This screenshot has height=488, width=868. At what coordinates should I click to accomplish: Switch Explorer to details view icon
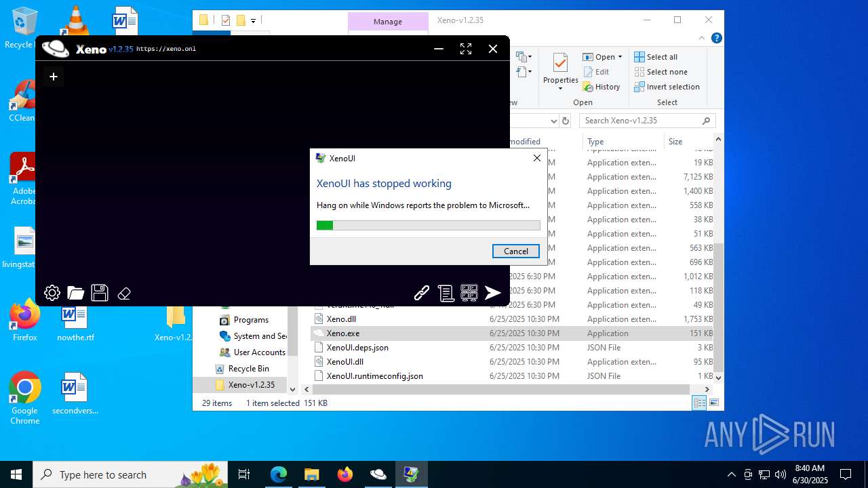point(700,403)
